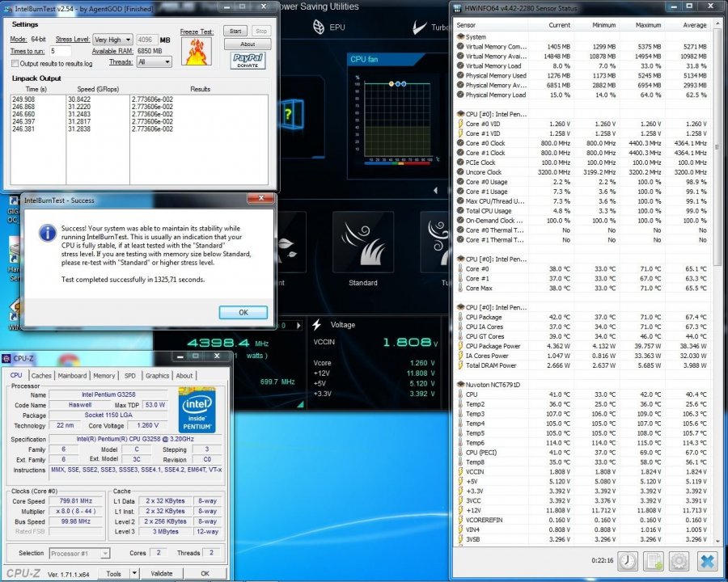The image size is (728, 582).
Task: Click the Tools button in CPU-Z
Action: 114,573
